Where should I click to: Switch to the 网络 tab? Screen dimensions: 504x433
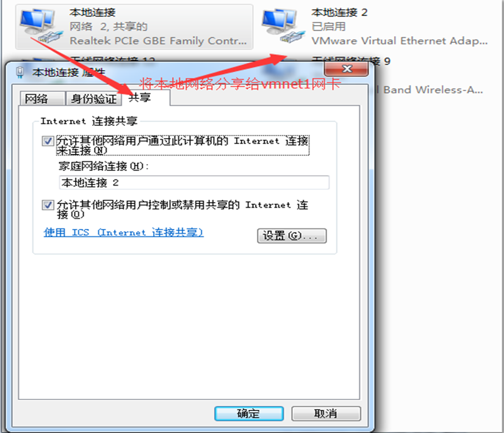[43, 98]
